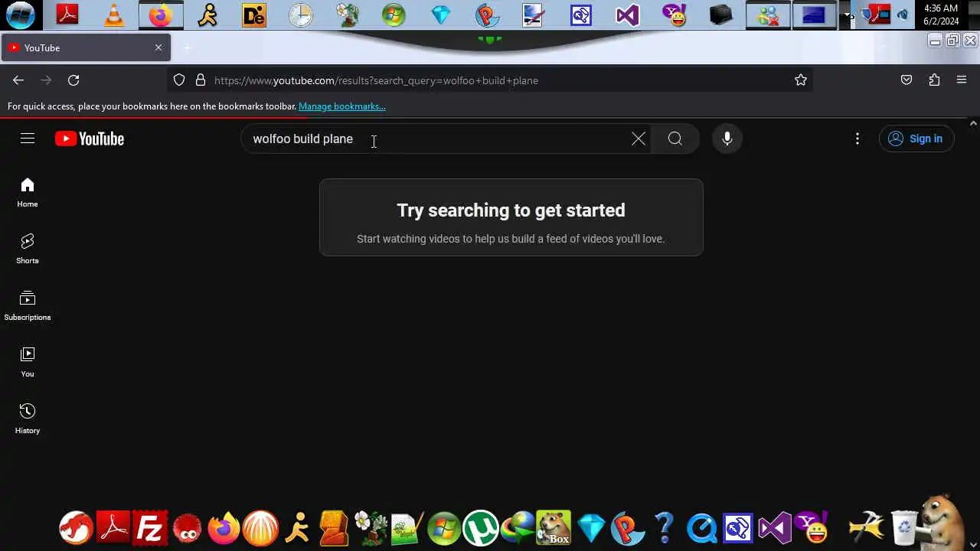
Task: Click the YouTube logo
Action: pos(90,139)
